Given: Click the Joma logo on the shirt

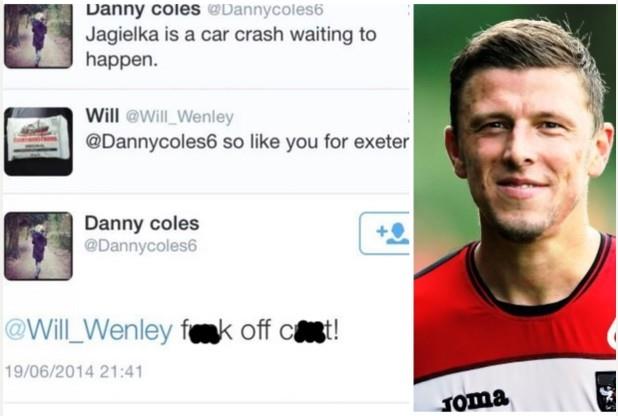Looking at the screenshot, I should point(475,401).
